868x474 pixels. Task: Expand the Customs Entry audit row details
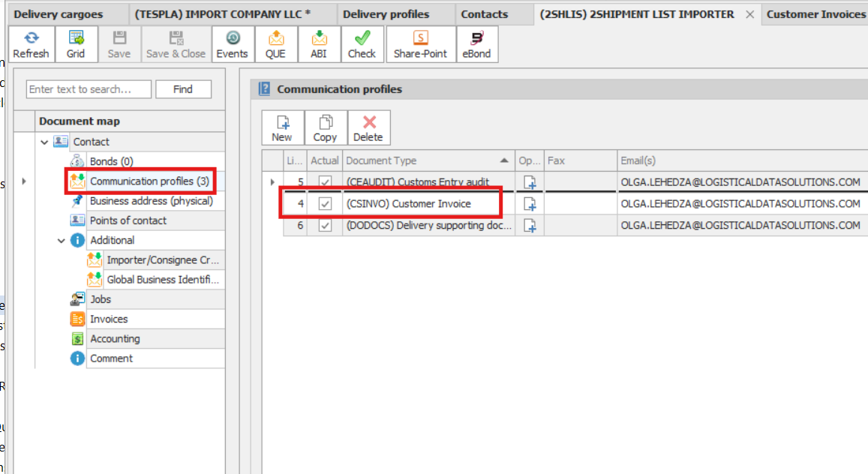pos(272,181)
